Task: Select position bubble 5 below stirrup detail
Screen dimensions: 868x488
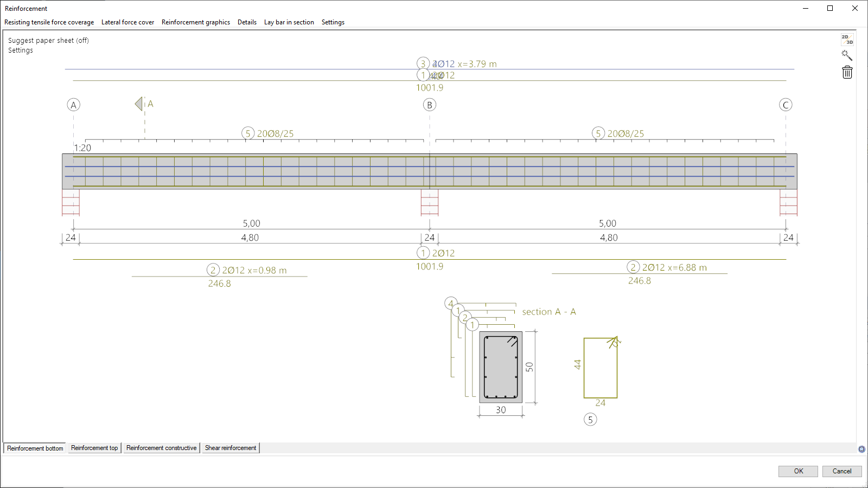Action: (590, 419)
